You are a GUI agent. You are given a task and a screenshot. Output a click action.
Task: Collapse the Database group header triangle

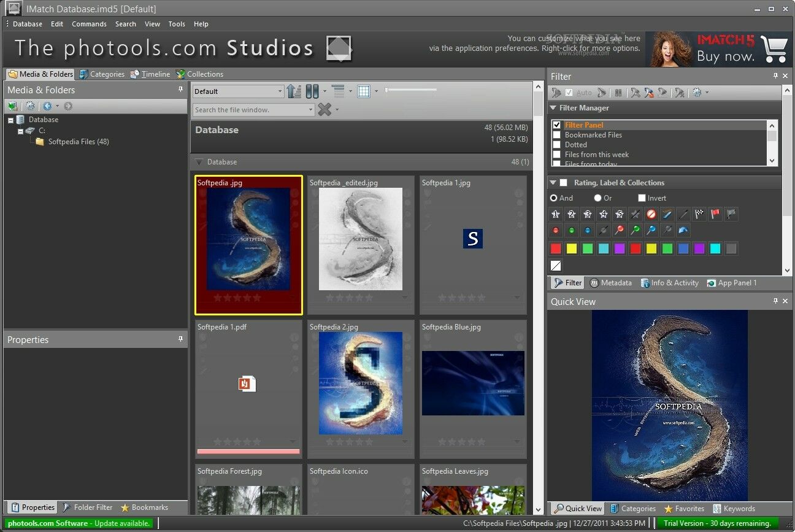[x=199, y=162]
